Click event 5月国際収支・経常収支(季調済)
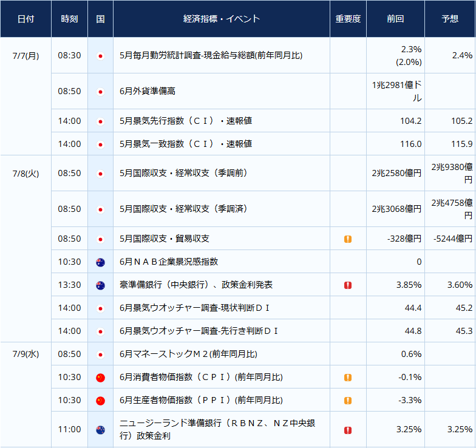The height and width of the screenshot is (448, 476). (x=183, y=209)
